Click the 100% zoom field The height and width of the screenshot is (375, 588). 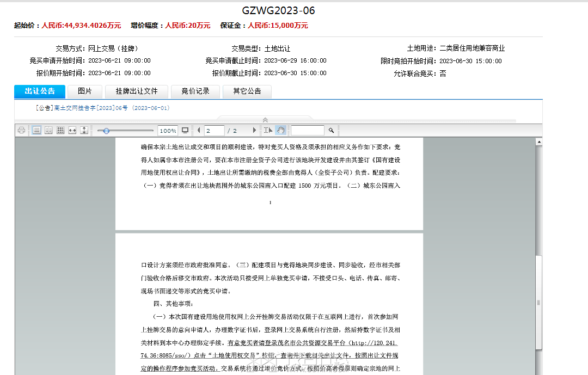[167, 131]
